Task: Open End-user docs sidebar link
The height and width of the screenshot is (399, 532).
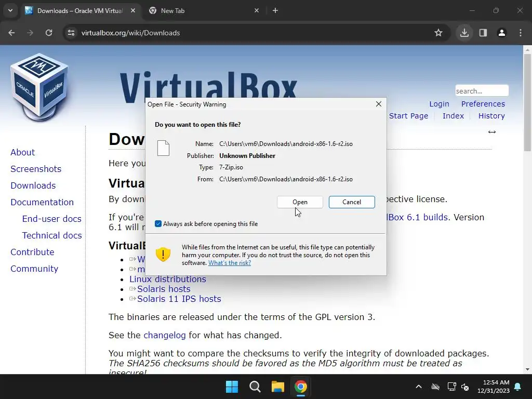Action: [x=51, y=219]
